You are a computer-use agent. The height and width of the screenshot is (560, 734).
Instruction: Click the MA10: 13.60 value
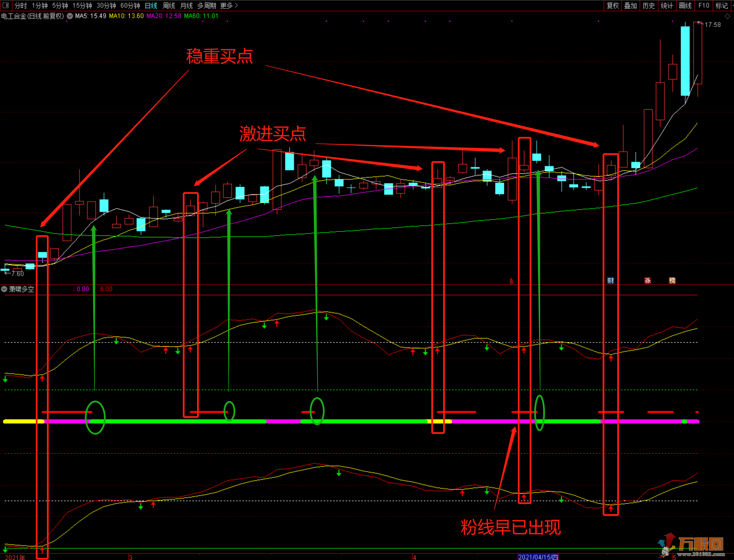point(126,16)
